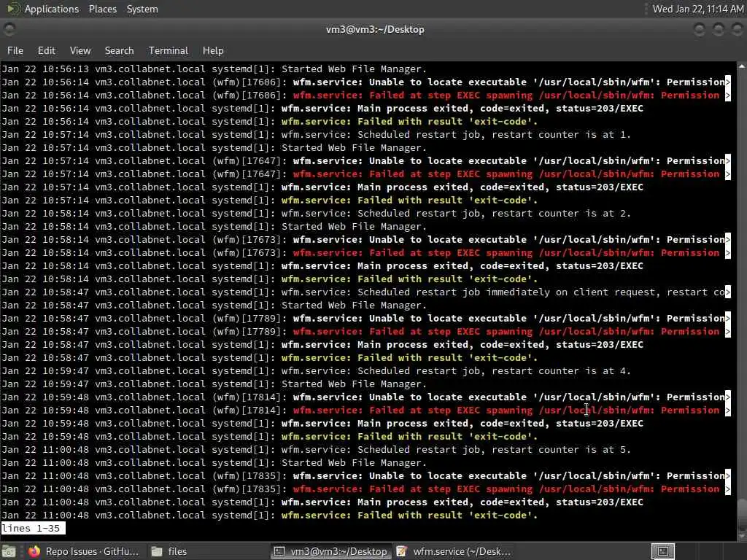Switch to wfm.service text editor window
This screenshot has width=747, height=560.
click(454, 551)
